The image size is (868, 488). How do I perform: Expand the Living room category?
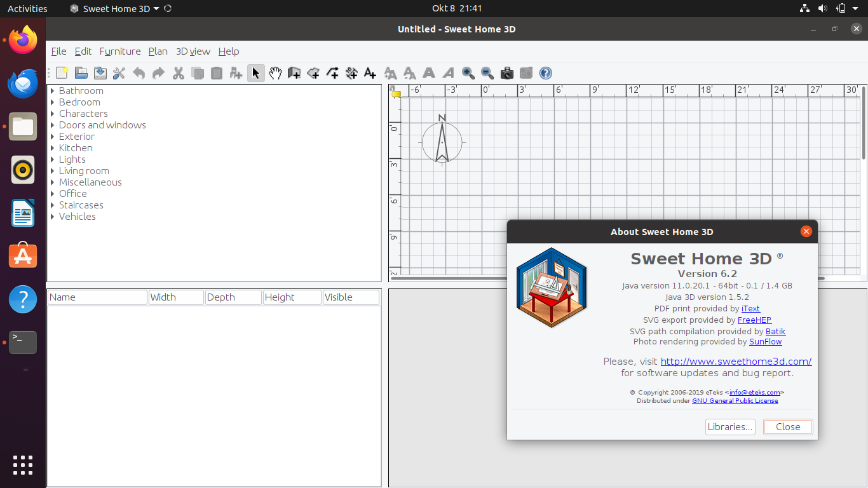click(x=53, y=171)
